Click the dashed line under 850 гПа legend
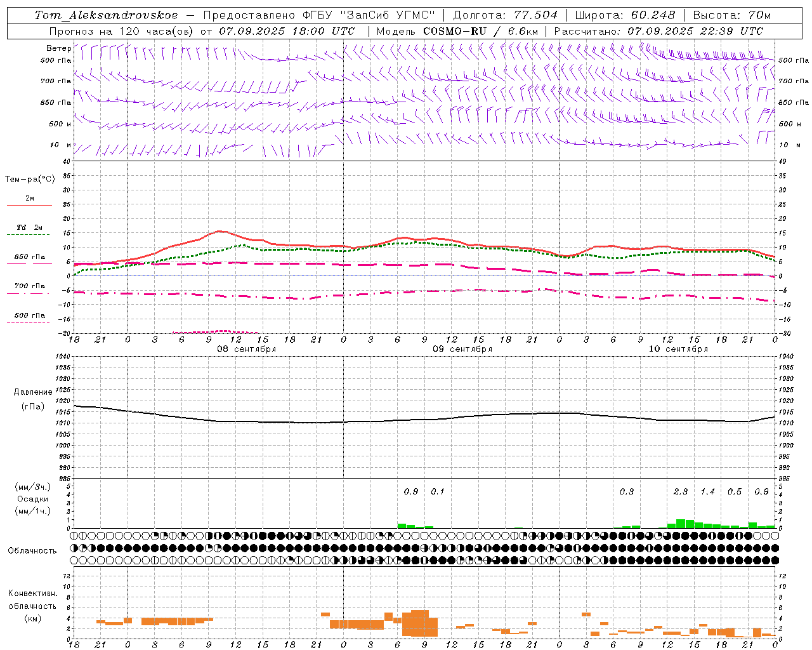Viewport: 812px width, 650px height. (x=29, y=264)
